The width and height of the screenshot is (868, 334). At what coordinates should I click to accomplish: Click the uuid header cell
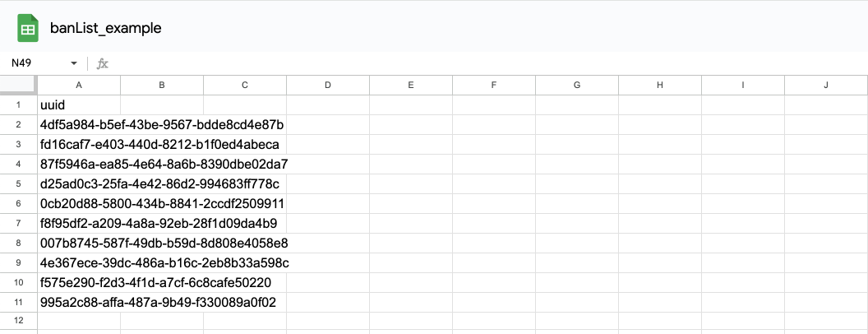pyautogui.click(x=79, y=105)
